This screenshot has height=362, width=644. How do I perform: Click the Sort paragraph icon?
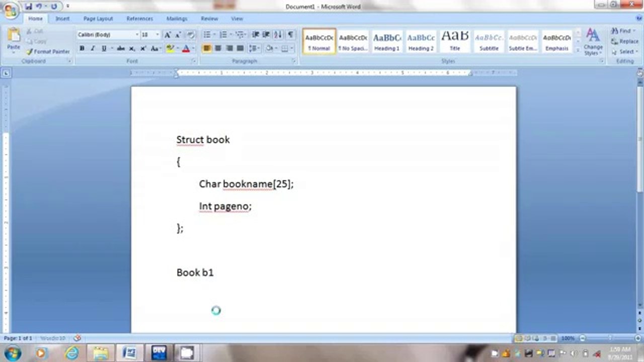pos(278,35)
